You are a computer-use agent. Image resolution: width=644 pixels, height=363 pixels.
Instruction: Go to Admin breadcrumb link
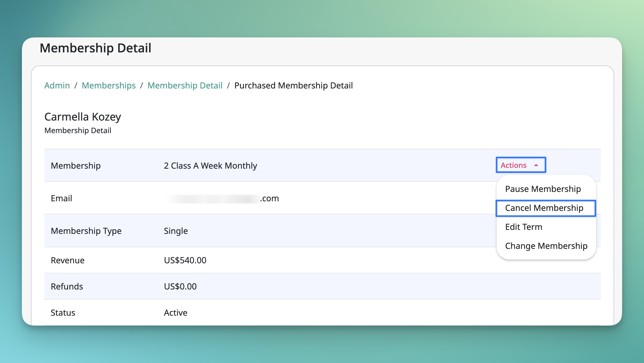(57, 86)
